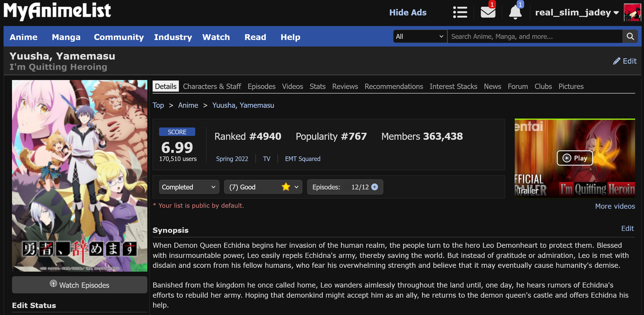Select the Details tab

click(166, 86)
